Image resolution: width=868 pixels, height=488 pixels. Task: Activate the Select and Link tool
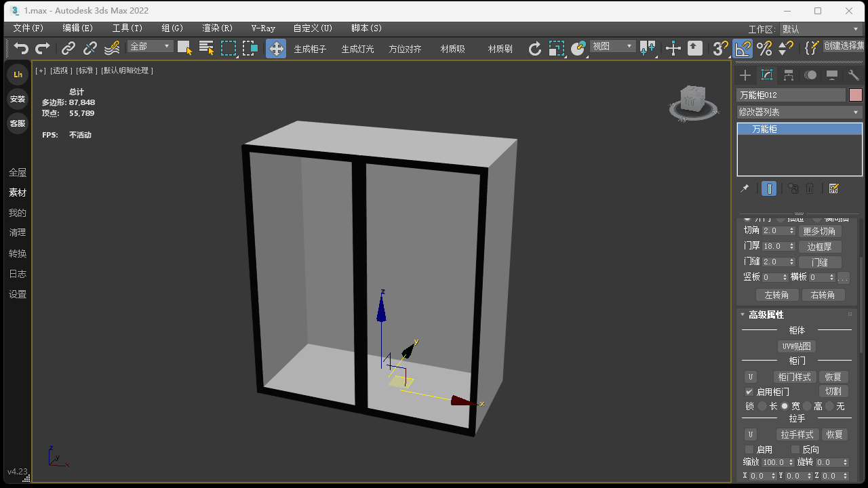[68, 48]
